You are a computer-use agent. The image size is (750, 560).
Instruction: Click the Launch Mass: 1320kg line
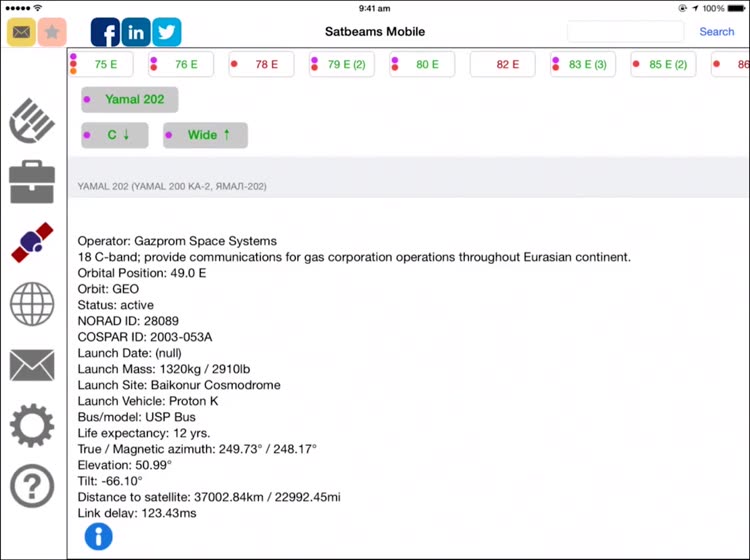pyautogui.click(x=164, y=369)
